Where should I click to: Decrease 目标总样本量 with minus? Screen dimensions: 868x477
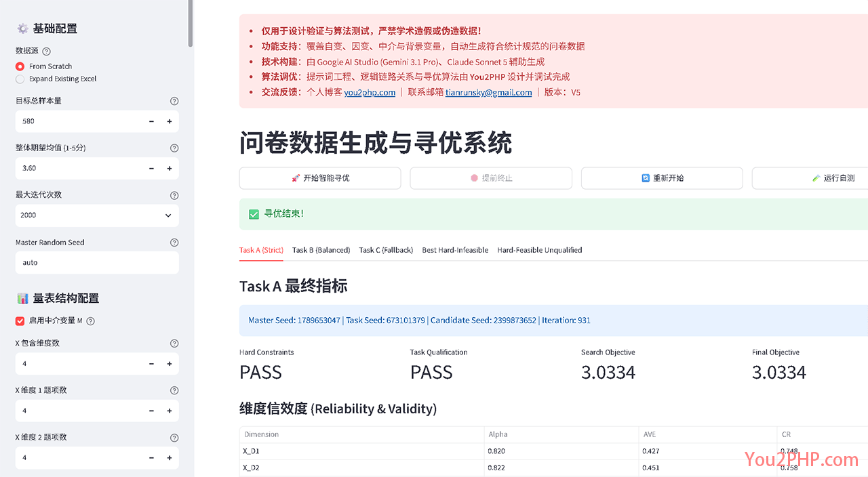[x=151, y=121]
